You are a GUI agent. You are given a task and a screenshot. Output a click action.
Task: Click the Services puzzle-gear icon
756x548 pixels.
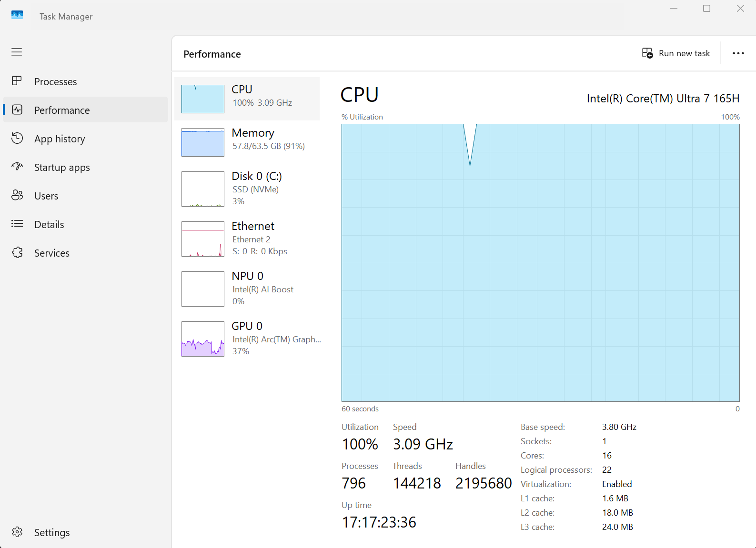(x=17, y=252)
